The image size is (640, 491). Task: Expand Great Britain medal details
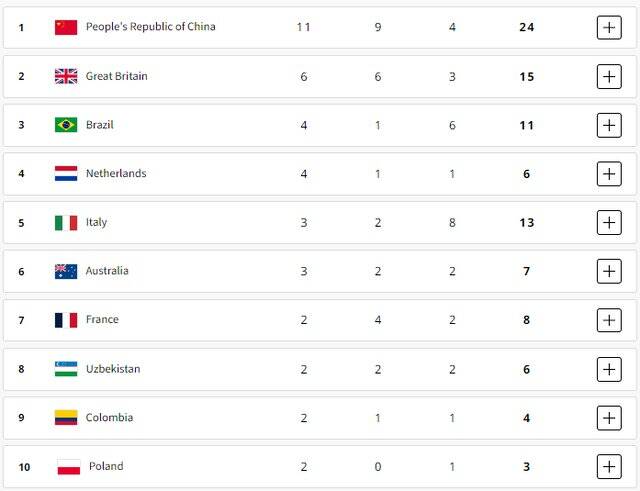pos(608,76)
